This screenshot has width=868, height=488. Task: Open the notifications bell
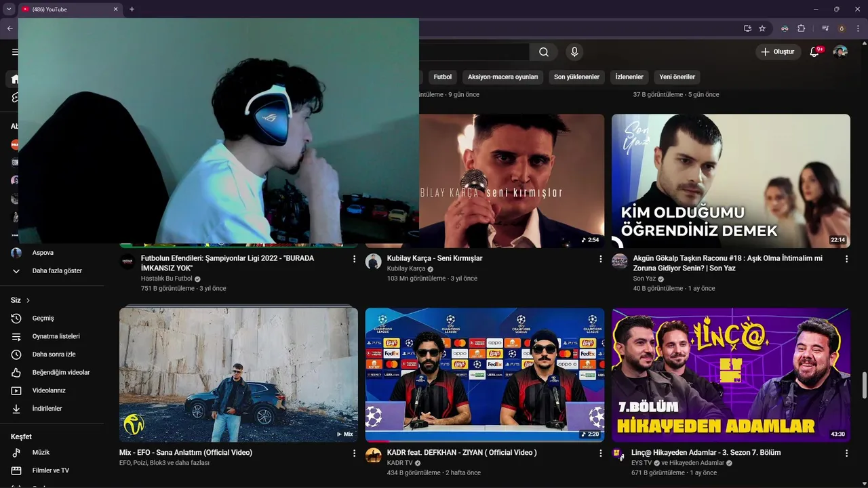815,52
